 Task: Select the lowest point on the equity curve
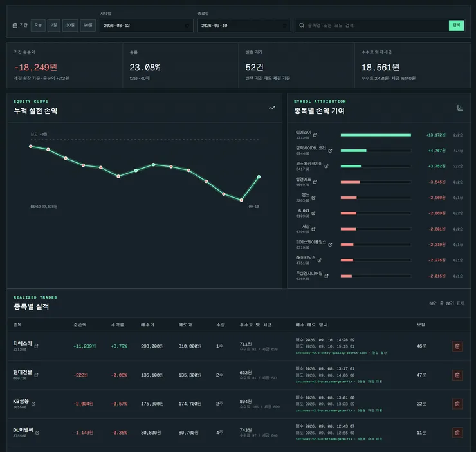(x=241, y=200)
